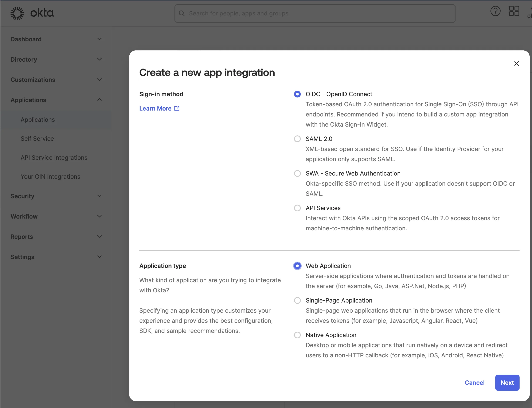Screen dimensions: 532x408
Task: Open Your OIN Integrations page
Action: pos(50,176)
